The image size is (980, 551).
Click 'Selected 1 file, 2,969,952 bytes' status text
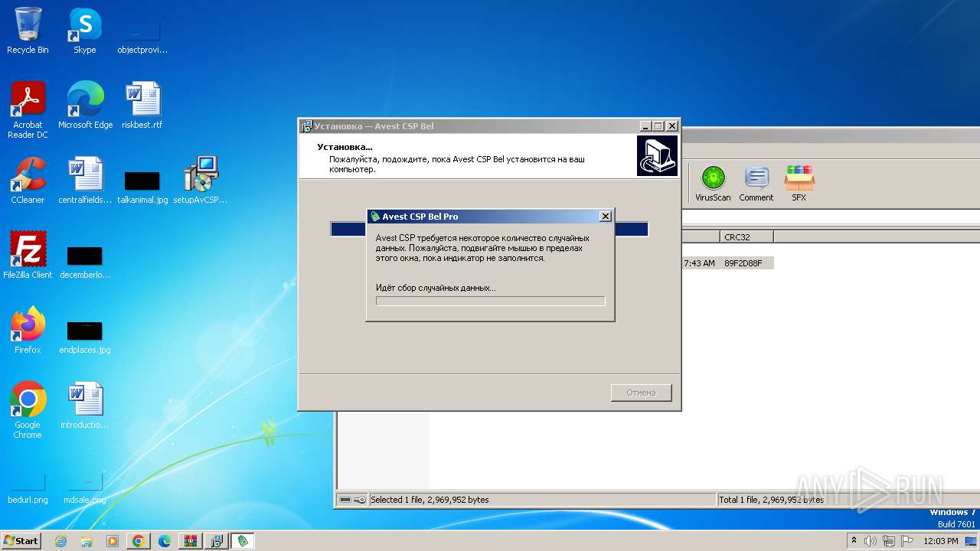click(430, 500)
